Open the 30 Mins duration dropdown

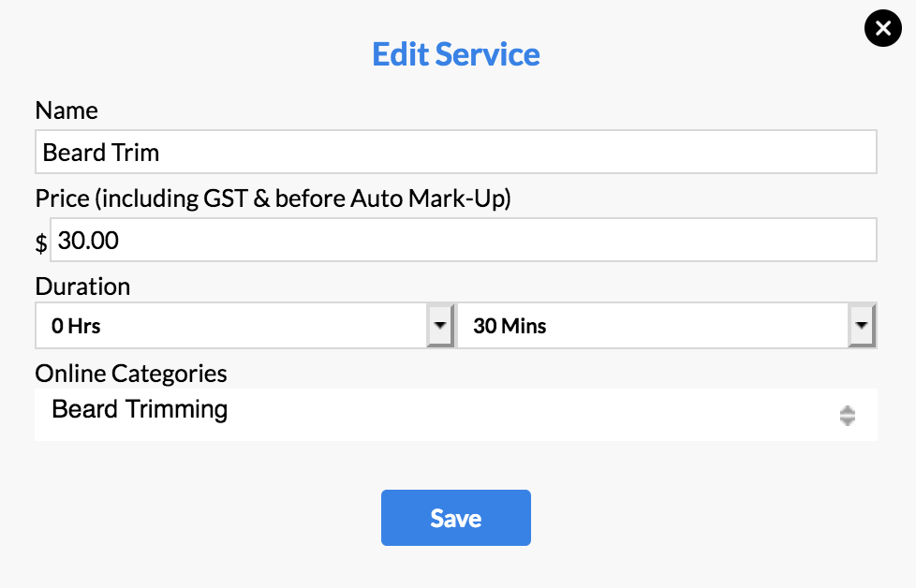tap(667, 325)
